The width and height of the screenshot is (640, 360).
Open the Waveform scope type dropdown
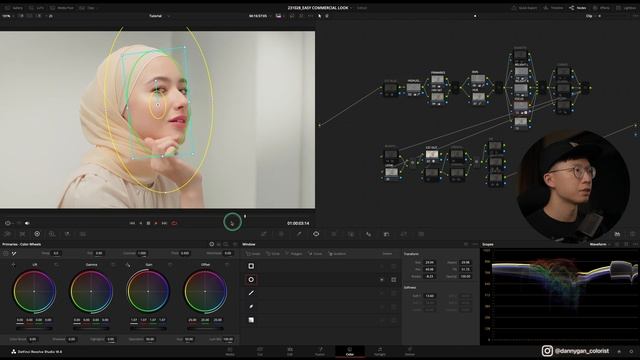coord(600,244)
